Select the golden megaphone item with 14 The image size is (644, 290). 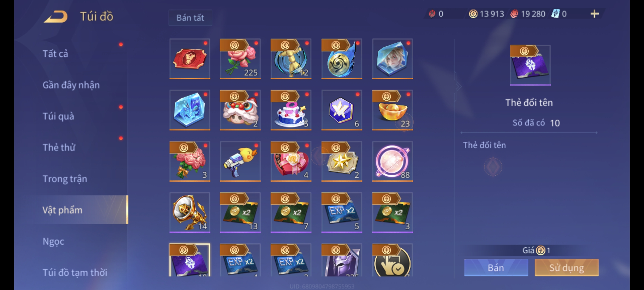pos(190,213)
